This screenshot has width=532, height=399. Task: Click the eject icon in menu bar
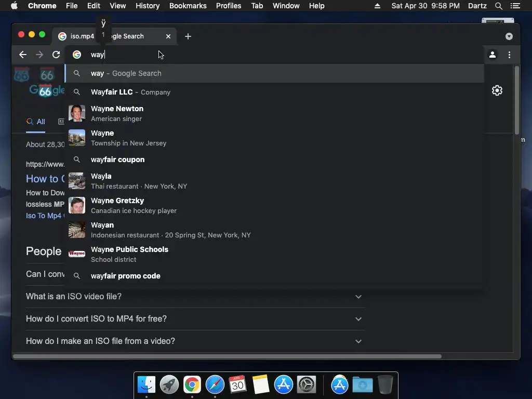[377, 6]
